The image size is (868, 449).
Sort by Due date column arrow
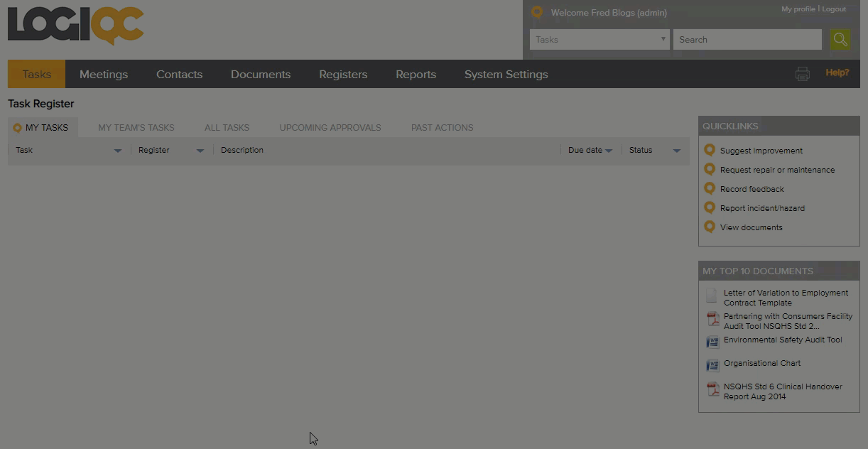(x=609, y=151)
